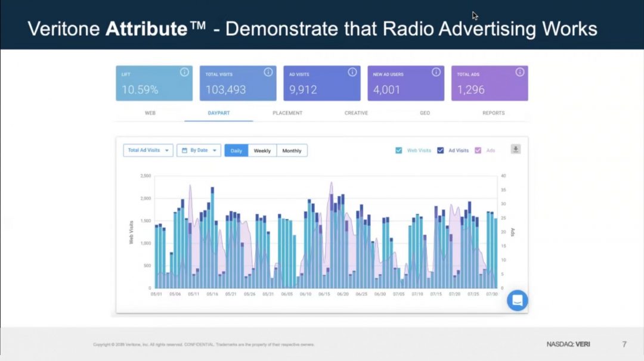This screenshot has width=644, height=361.
Task: Click the 05/01 date label on chart
Action: [156, 294]
